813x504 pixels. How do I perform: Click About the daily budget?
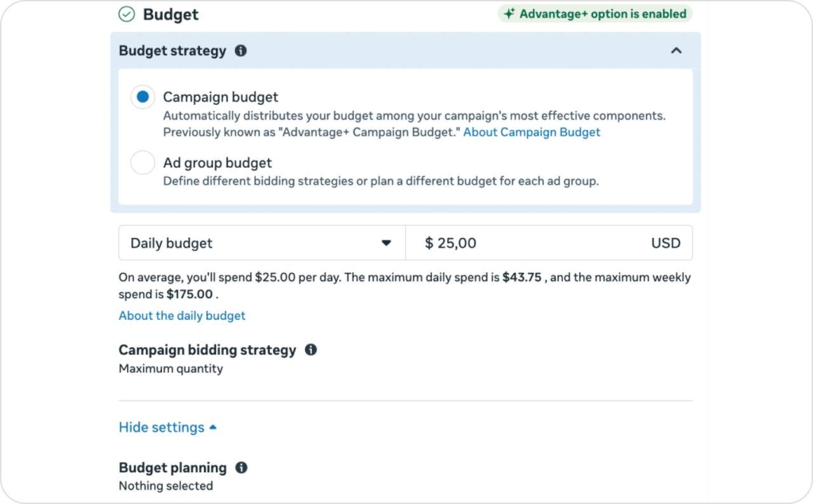click(x=182, y=315)
